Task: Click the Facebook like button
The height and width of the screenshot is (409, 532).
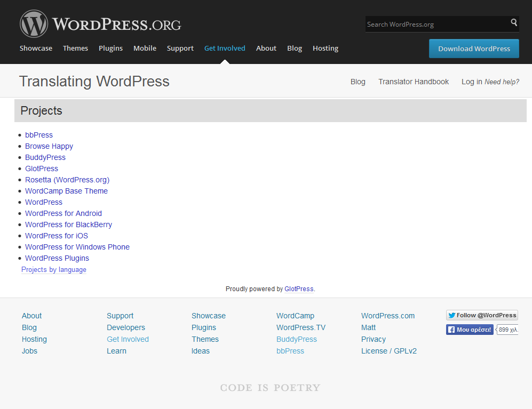Action: pos(470,330)
